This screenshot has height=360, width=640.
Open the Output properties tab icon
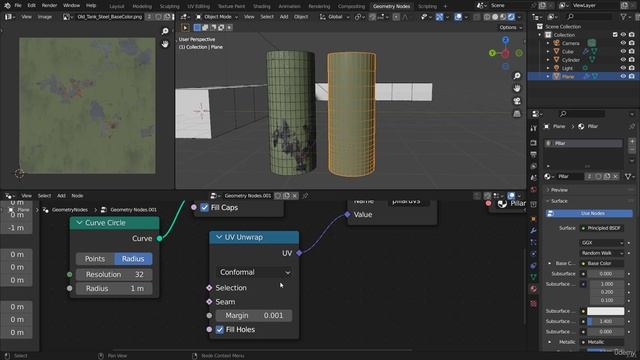click(x=533, y=155)
